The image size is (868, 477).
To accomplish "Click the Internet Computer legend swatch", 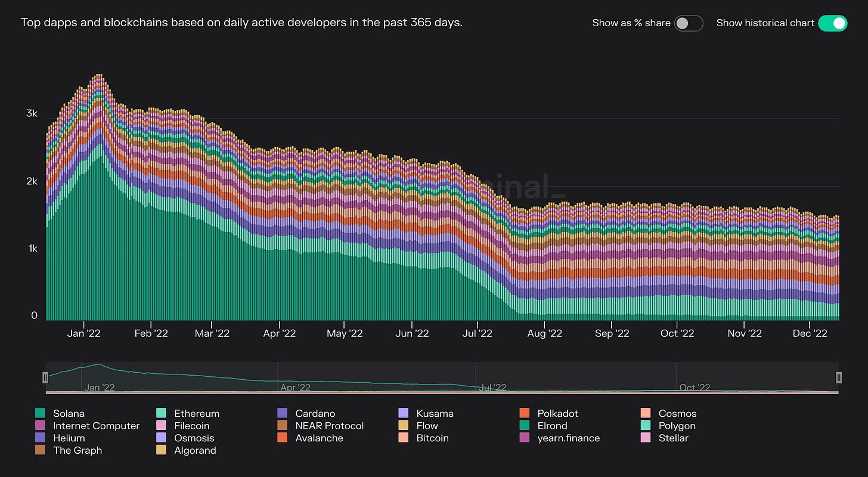I will pos(41,426).
